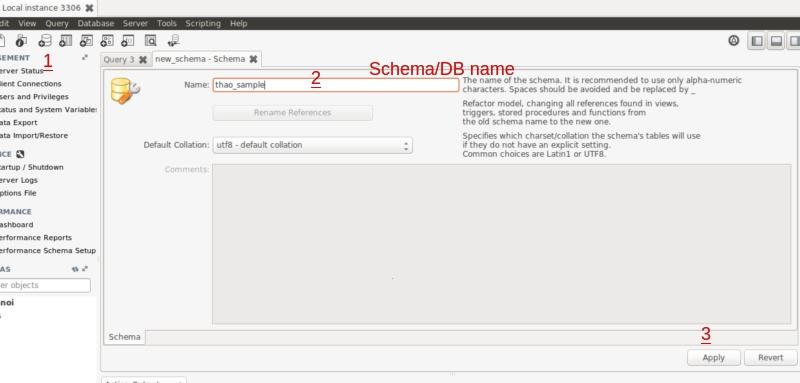Click inside the Comments text area
Screen dimensions: 800x383
[502, 244]
